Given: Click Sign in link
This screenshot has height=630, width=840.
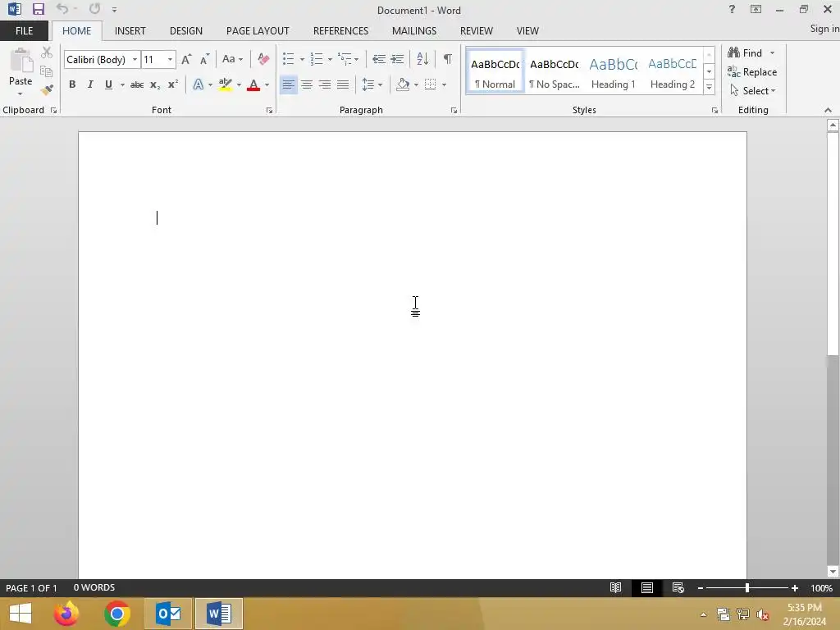Looking at the screenshot, I should (824, 29).
